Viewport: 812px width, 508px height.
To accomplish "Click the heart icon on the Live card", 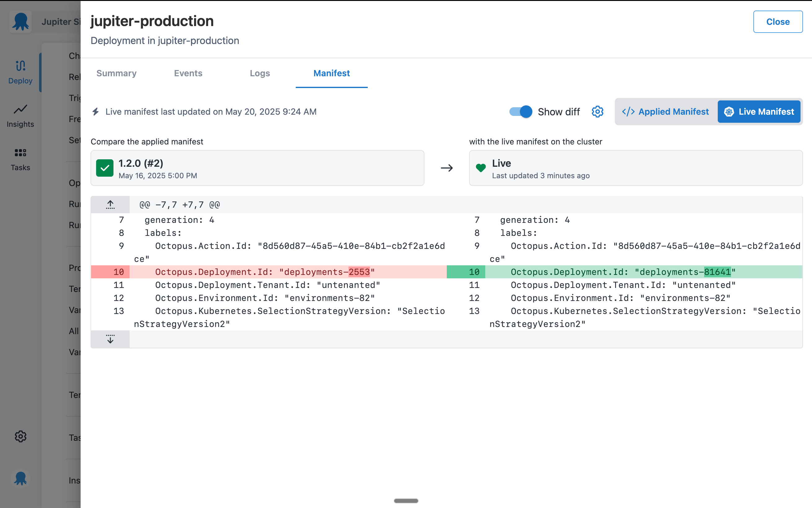I will (481, 168).
